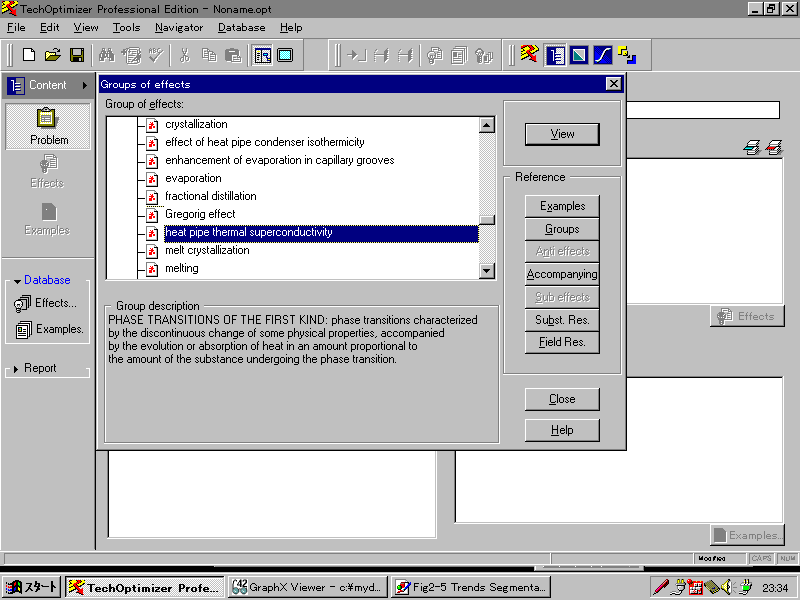Click the spell check ABC icon
The height and width of the screenshot is (600, 800).
[x=156, y=55]
